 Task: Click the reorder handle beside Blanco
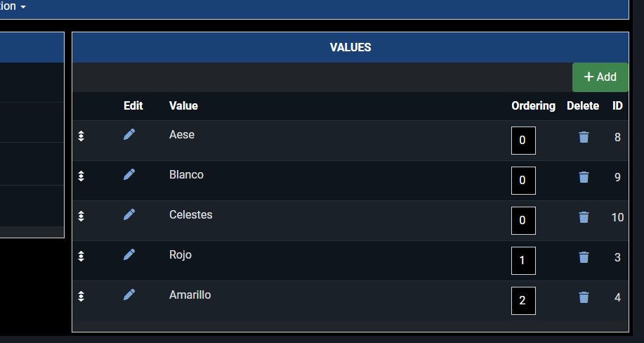[81, 176]
